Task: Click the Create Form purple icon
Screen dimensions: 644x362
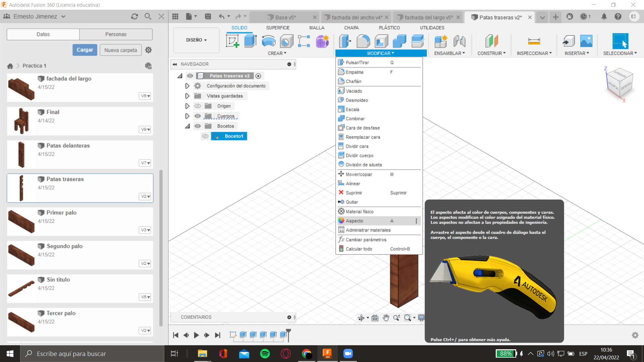Action: pos(322,41)
